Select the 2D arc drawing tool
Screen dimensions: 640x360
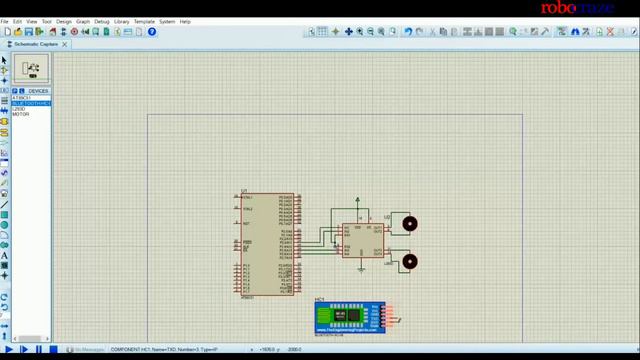(4, 235)
